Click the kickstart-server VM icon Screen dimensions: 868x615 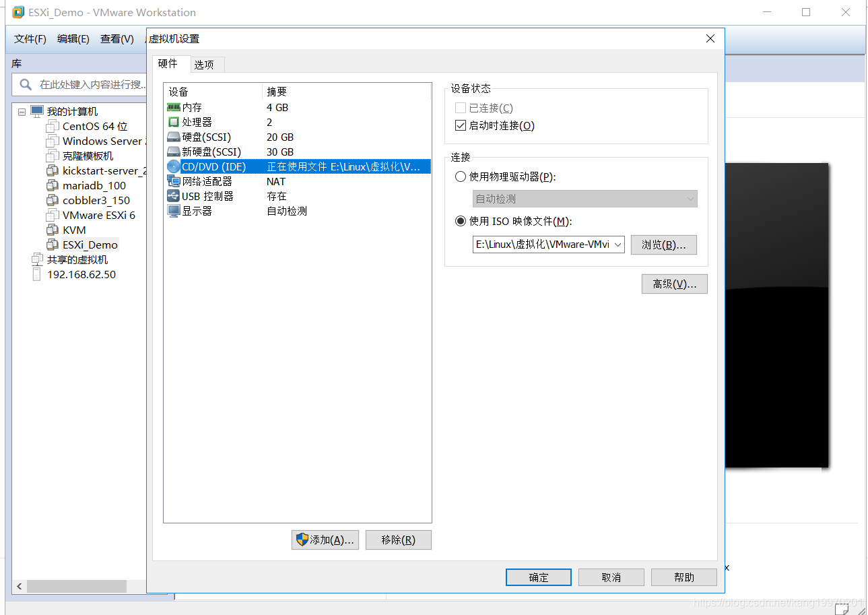[x=53, y=170]
